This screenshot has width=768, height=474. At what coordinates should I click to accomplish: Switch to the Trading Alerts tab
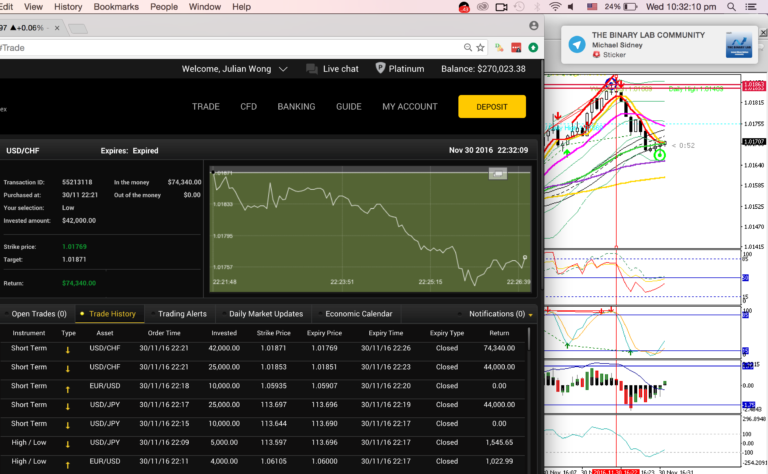(180, 314)
